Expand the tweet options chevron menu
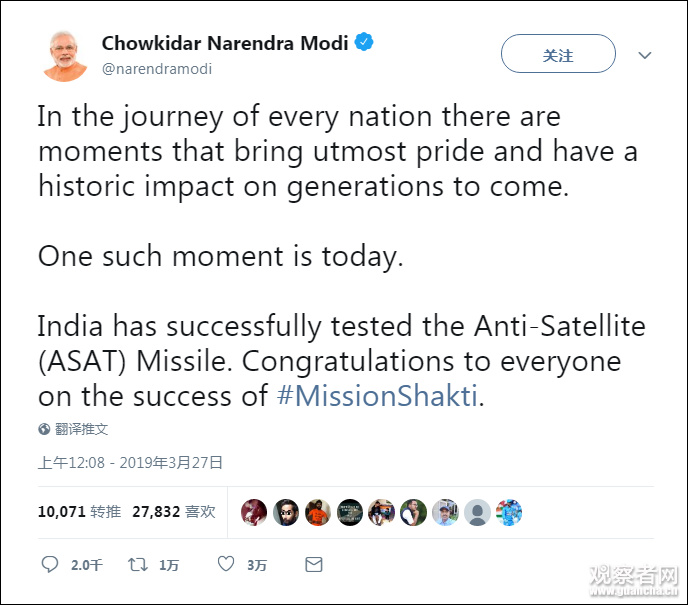The image size is (688, 605). 645,56
